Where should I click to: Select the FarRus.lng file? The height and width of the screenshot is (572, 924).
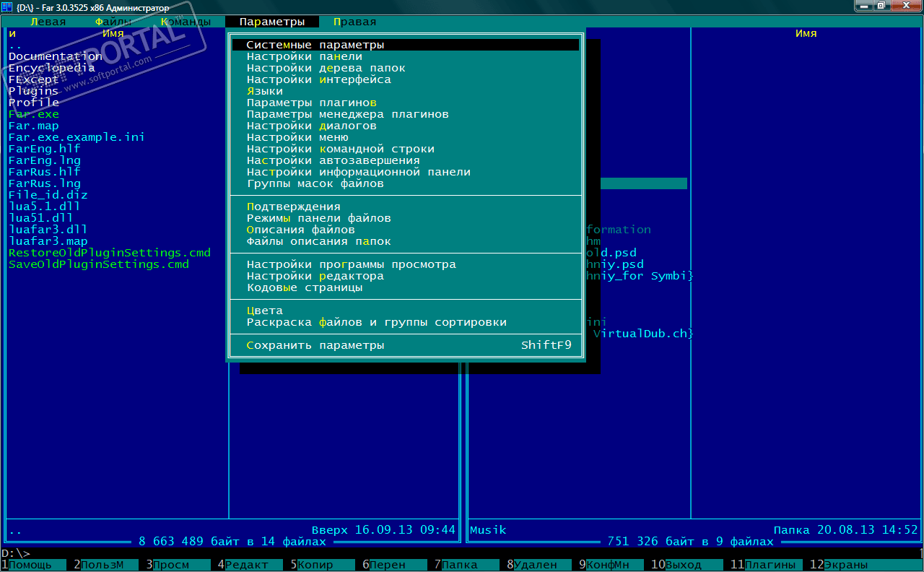click(x=45, y=183)
